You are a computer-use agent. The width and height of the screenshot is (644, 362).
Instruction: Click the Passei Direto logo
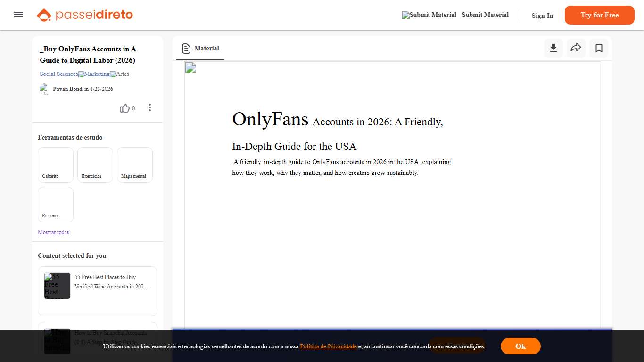click(84, 15)
